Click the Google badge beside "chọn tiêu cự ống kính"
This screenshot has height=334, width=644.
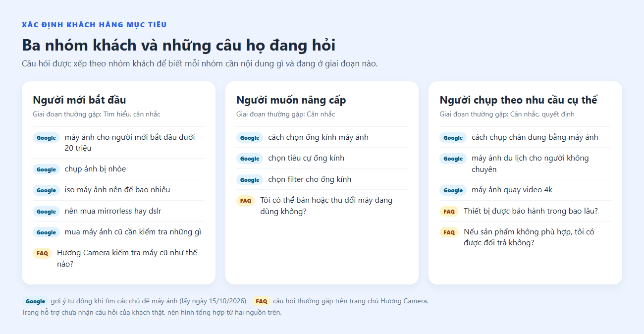[250, 159]
